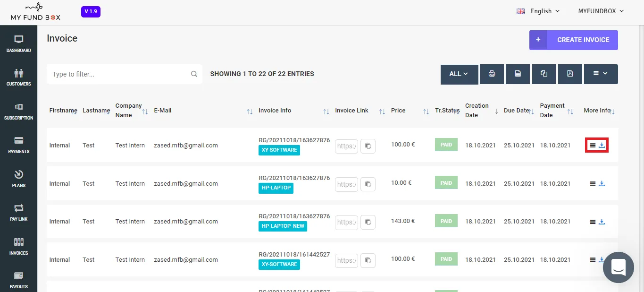Open the English language dropdown
The width and height of the screenshot is (644, 292).
[x=538, y=11]
